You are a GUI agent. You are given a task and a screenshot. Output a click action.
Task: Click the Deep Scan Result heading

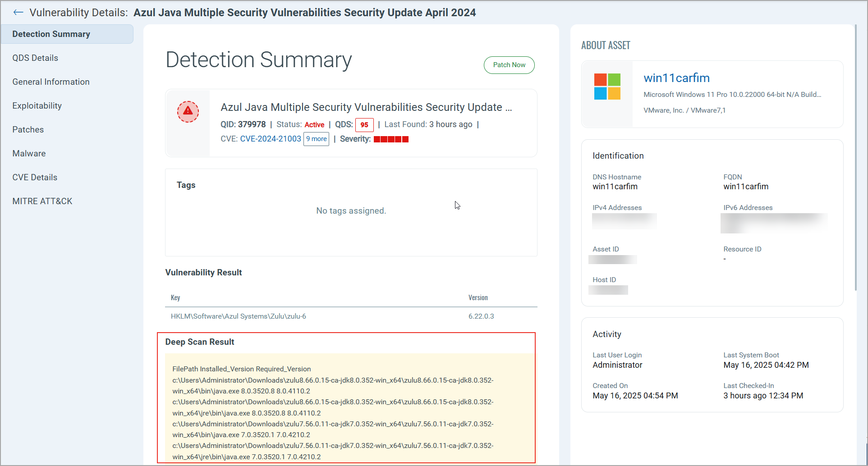click(200, 342)
